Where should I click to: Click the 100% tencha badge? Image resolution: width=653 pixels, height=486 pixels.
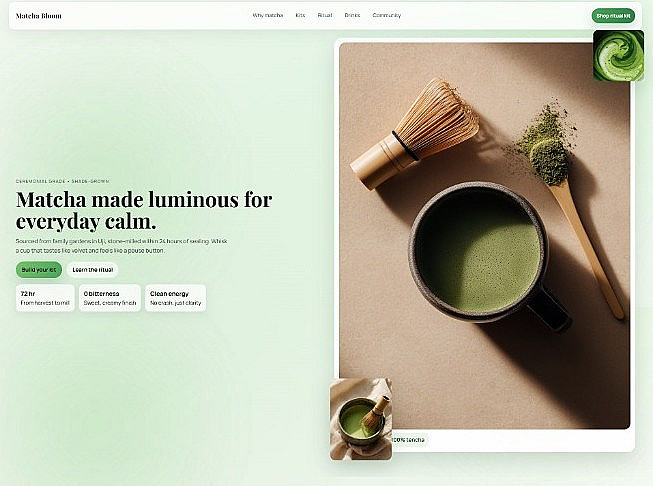[x=410, y=440]
